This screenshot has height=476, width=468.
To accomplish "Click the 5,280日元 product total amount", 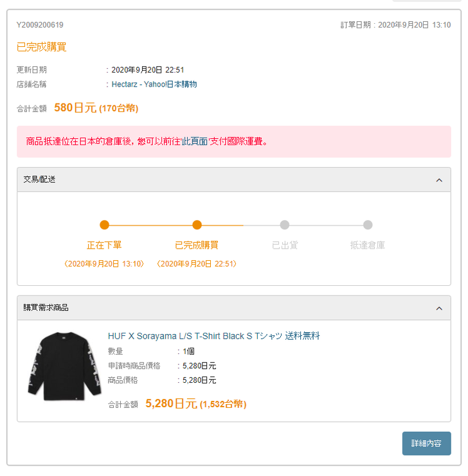I will pos(171,403).
